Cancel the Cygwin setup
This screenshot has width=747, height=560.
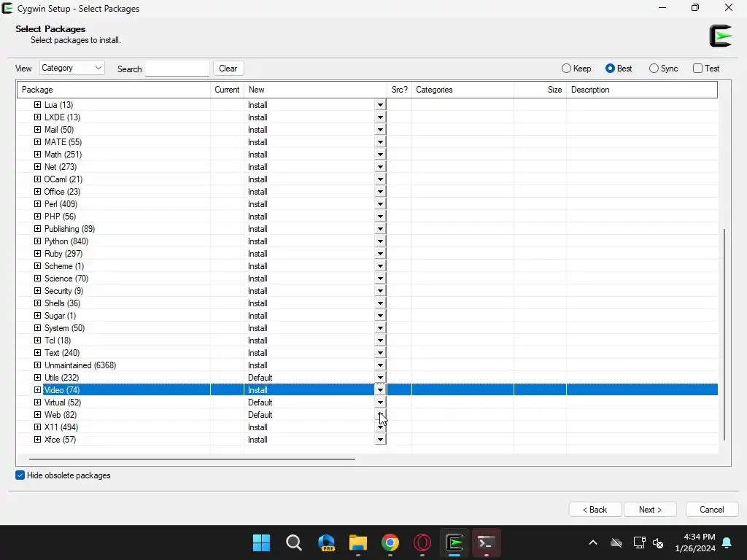pos(712,510)
